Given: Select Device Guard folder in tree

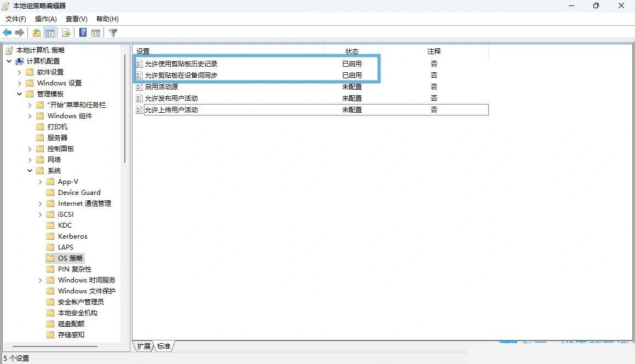Looking at the screenshot, I should click(79, 193).
